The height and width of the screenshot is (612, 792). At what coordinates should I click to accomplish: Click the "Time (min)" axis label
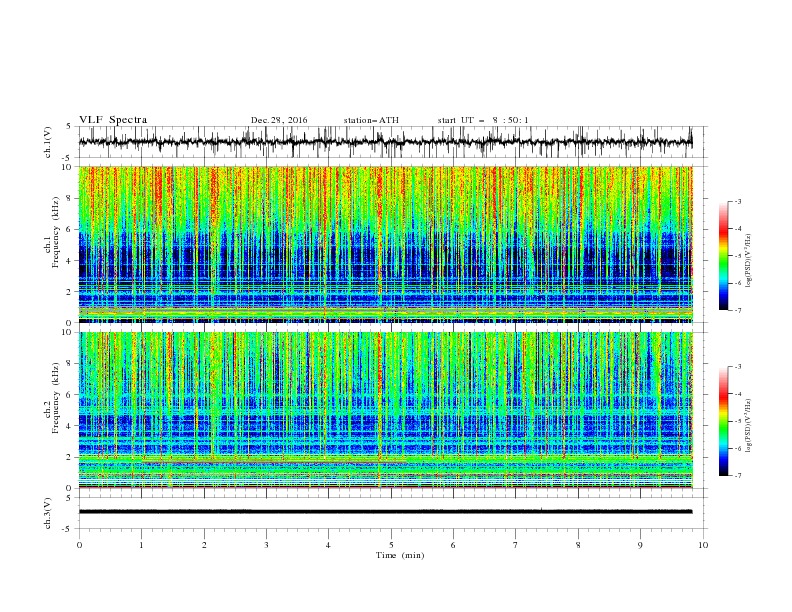tap(400, 555)
